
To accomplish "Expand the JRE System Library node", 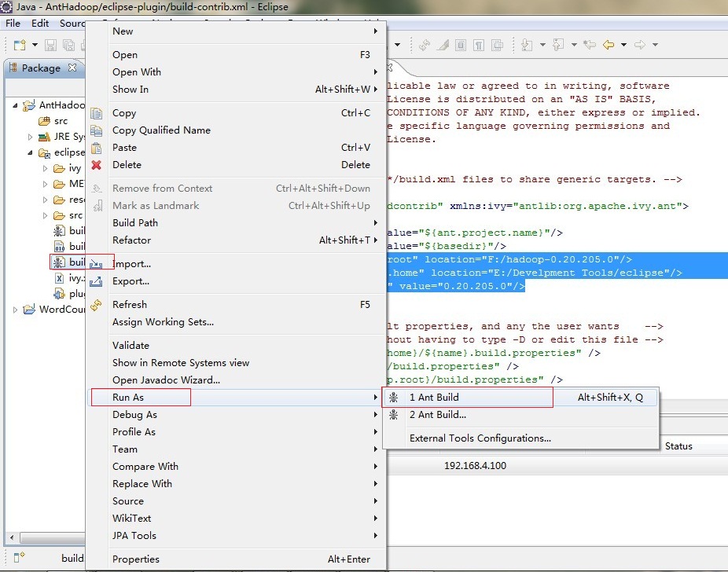I will [x=30, y=137].
